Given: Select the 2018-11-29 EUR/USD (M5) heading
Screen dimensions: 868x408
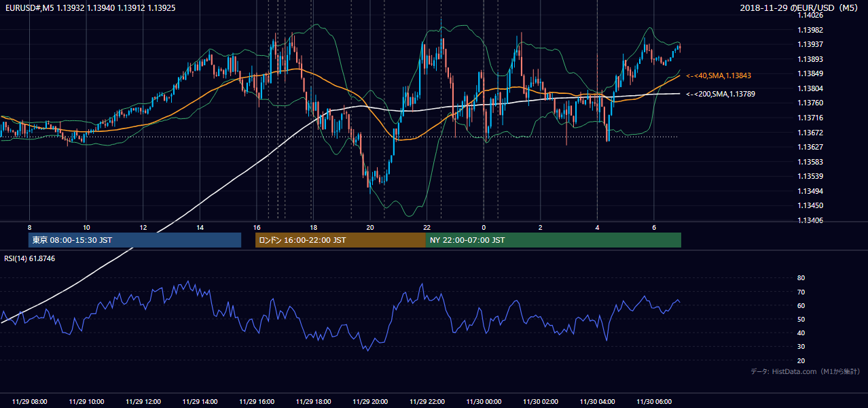Looking at the screenshot, I should click(800, 7).
